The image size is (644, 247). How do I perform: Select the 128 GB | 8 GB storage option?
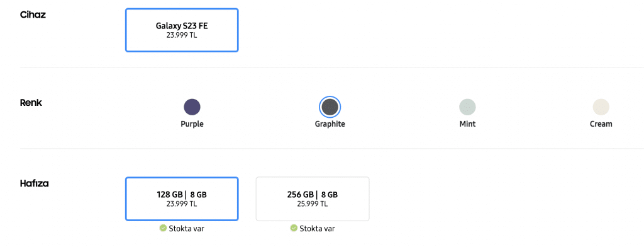[x=182, y=199]
